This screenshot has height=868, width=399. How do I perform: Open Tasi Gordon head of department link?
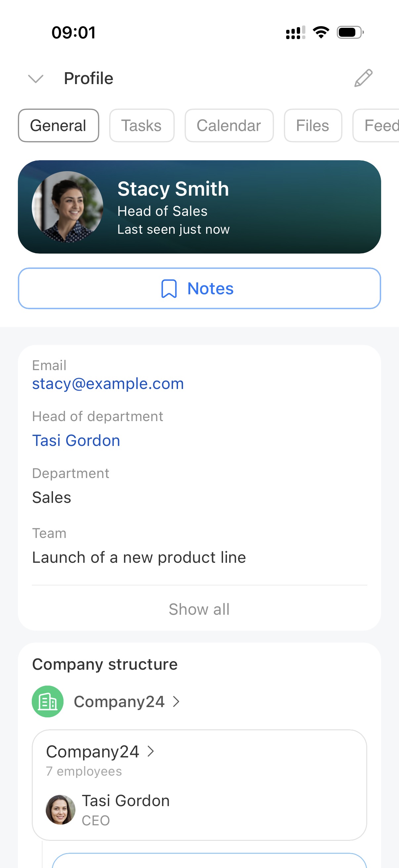tap(76, 441)
